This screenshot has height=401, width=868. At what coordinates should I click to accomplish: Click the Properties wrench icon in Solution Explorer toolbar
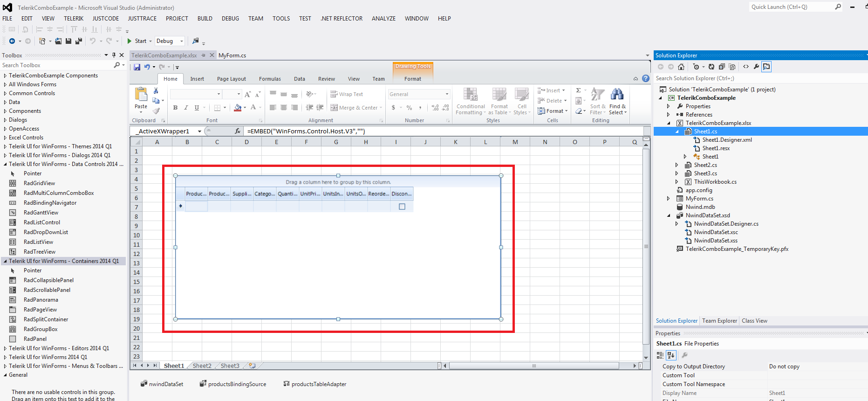coord(756,67)
